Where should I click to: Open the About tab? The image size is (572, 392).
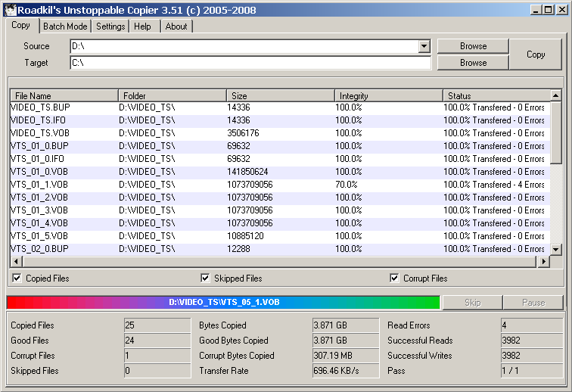[176, 26]
